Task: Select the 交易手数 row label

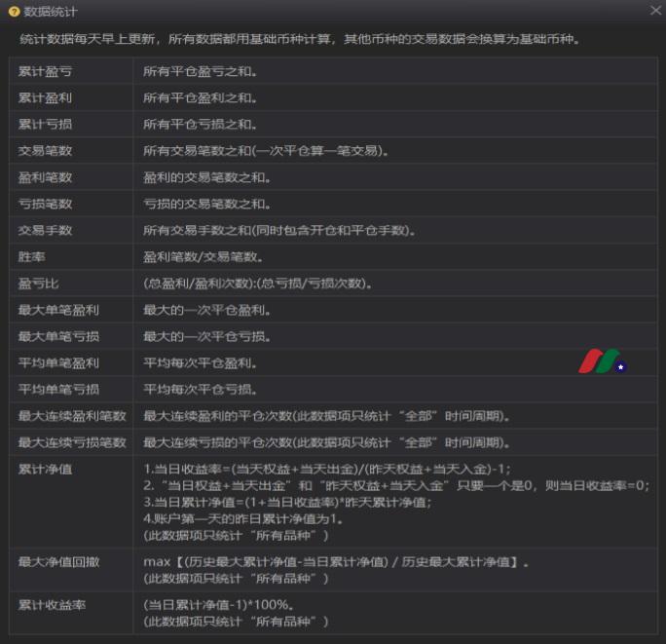Action: click(45, 230)
